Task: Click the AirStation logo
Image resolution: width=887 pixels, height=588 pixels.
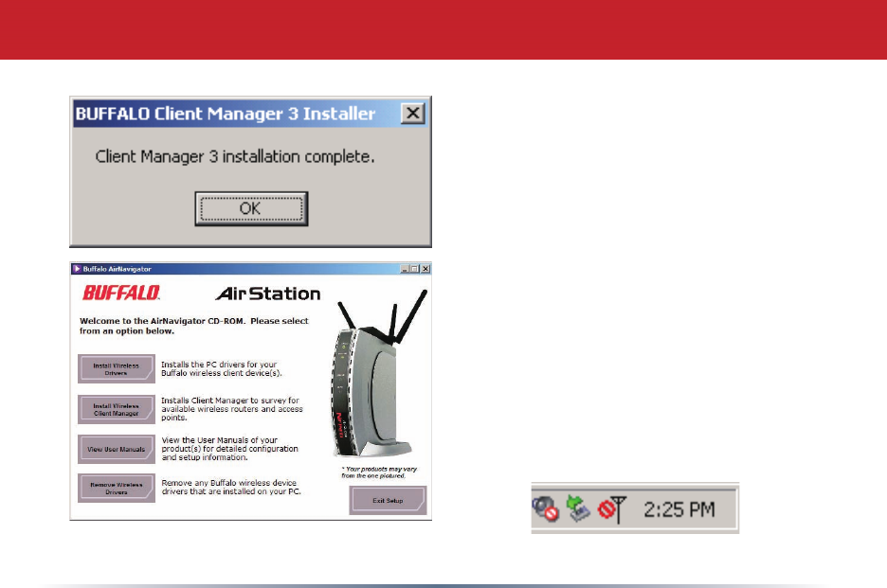Action: pyautogui.click(x=267, y=294)
